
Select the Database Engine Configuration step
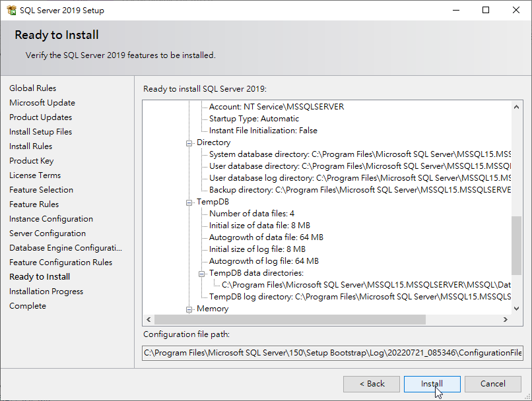click(65, 248)
